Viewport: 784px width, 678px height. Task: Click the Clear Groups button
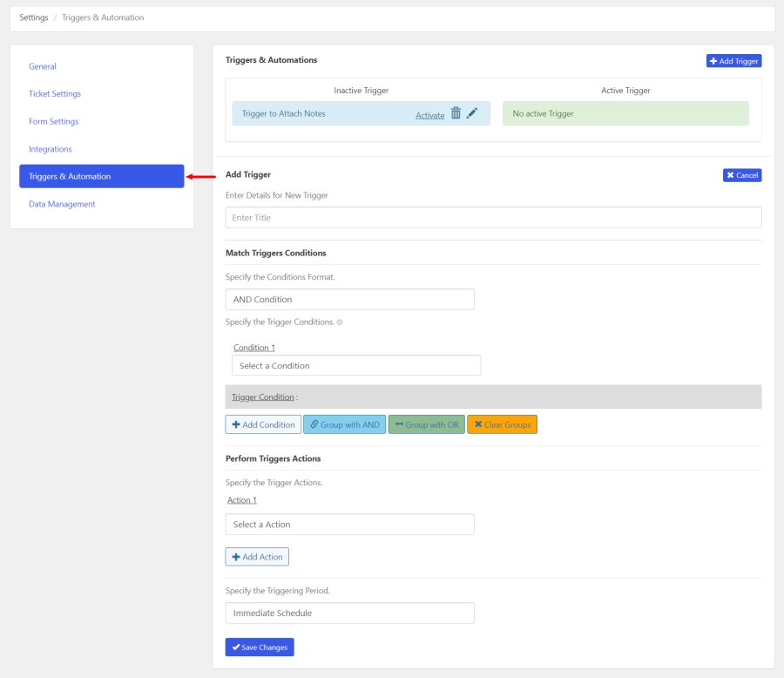(x=502, y=424)
